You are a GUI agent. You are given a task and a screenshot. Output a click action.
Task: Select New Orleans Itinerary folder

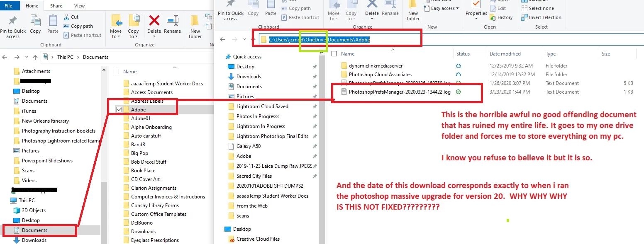(x=45, y=121)
